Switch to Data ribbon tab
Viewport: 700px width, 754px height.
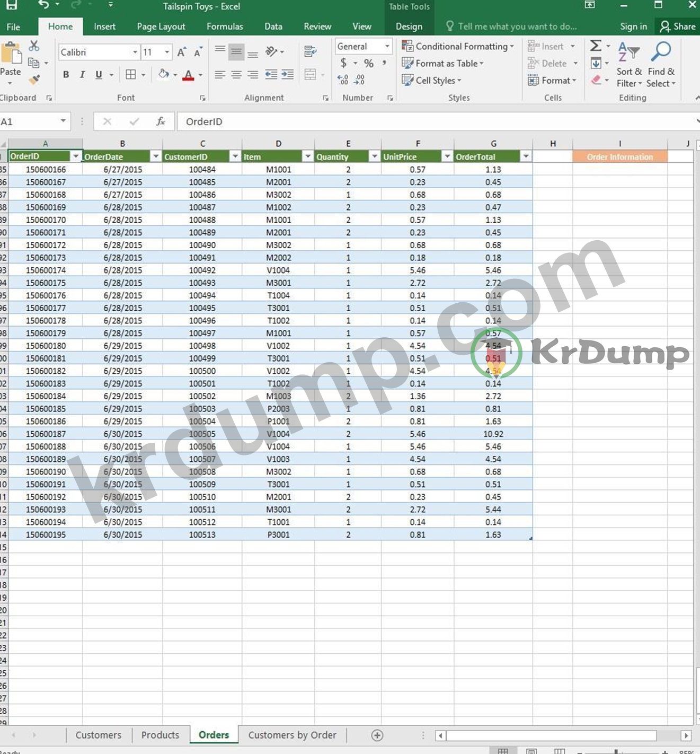coord(273,27)
